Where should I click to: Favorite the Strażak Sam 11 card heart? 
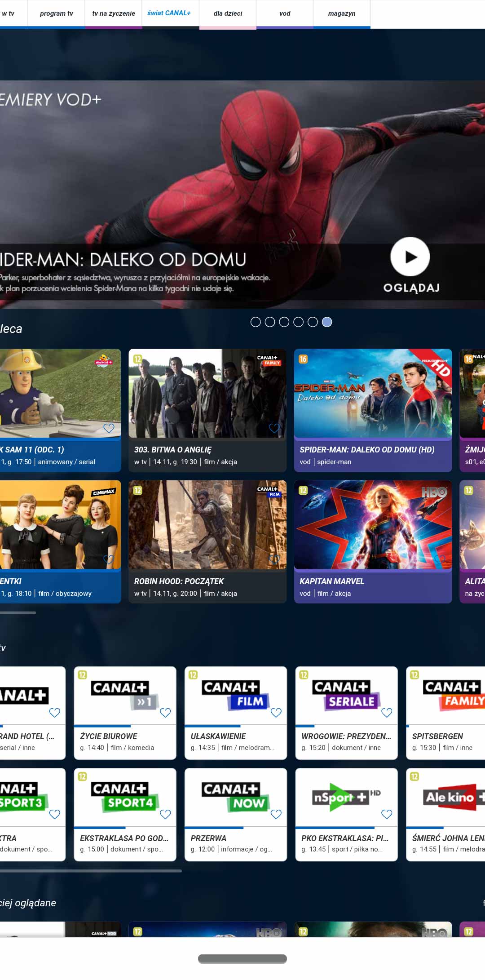coord(109,428)
